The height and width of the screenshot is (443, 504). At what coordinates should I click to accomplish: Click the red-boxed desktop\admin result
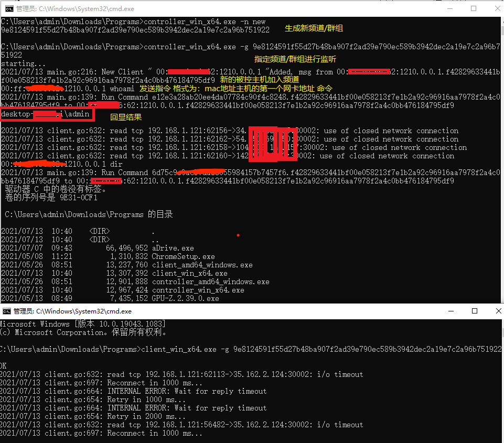47,115
